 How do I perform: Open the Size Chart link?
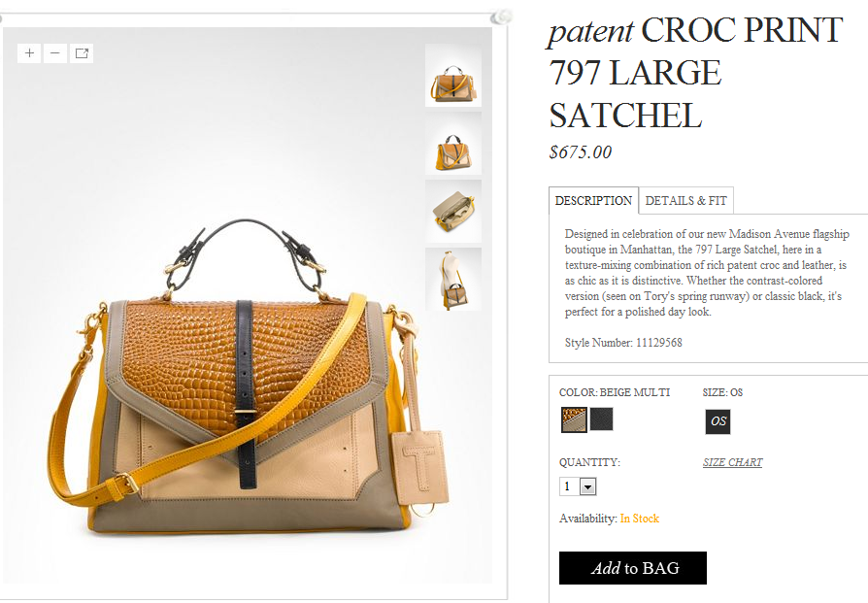732,462
